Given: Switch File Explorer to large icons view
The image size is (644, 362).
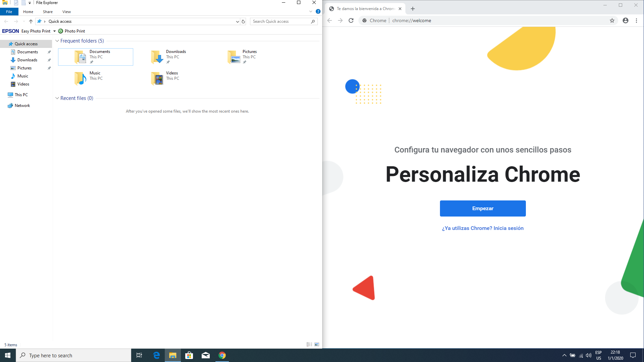Looking at the screenshot, I should point(317,345).
